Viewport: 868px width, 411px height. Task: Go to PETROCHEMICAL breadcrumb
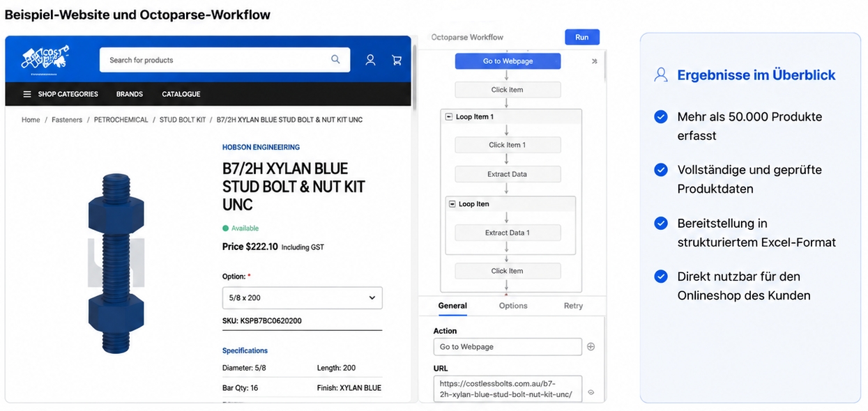pyautogui.click(x=121, y=120)
